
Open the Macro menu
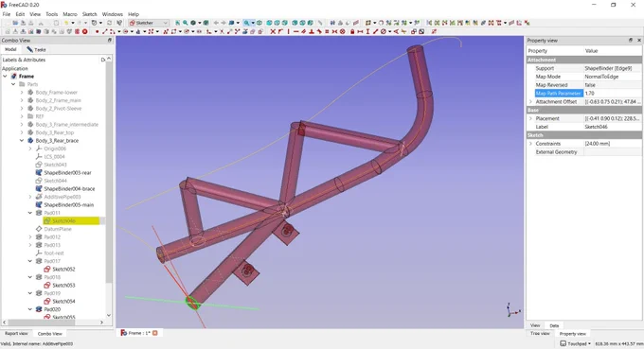(x=70, y=14)
